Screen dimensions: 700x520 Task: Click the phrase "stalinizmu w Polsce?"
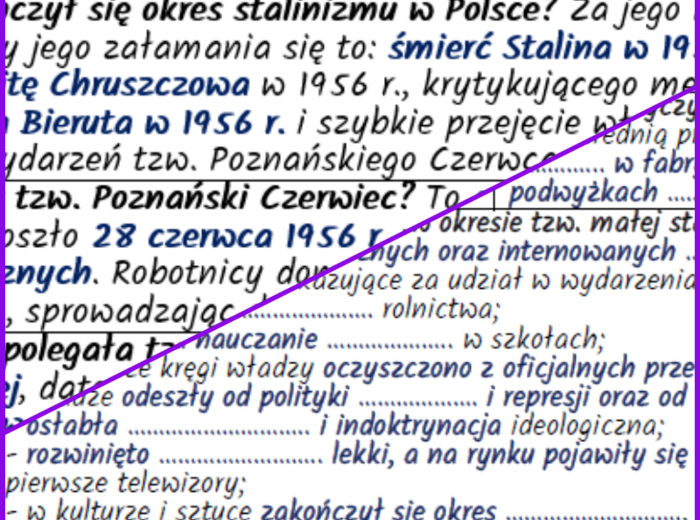point(394,11)
